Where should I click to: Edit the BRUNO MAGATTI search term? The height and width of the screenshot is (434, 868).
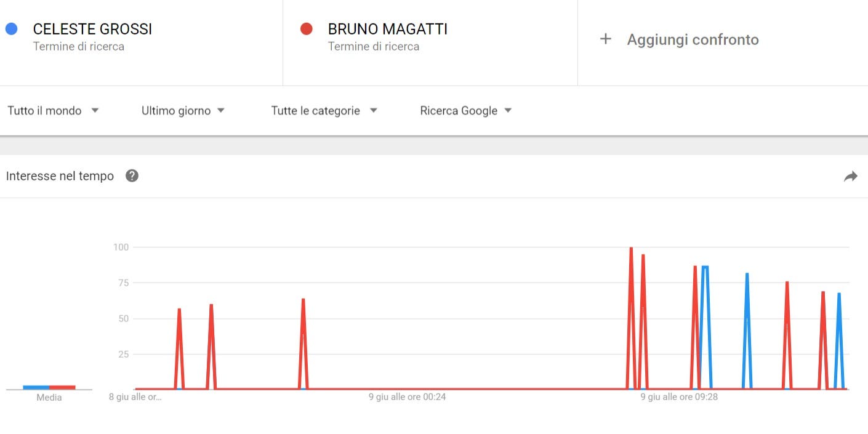(388, 29)
